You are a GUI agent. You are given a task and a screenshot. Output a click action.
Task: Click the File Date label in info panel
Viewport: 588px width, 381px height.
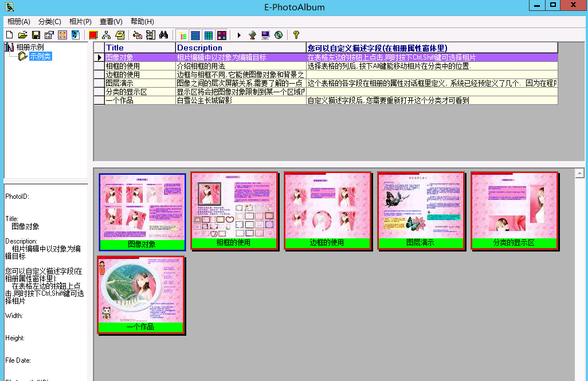18,360
